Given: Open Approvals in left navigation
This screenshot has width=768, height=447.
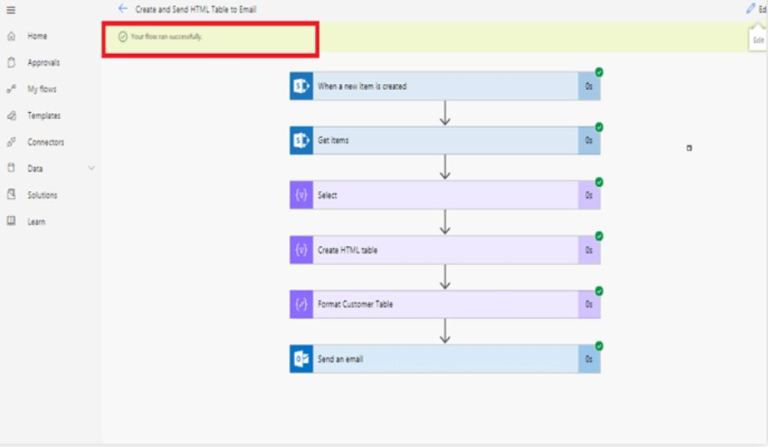Looking at the screenshot, I should click(x=44, y=63).
